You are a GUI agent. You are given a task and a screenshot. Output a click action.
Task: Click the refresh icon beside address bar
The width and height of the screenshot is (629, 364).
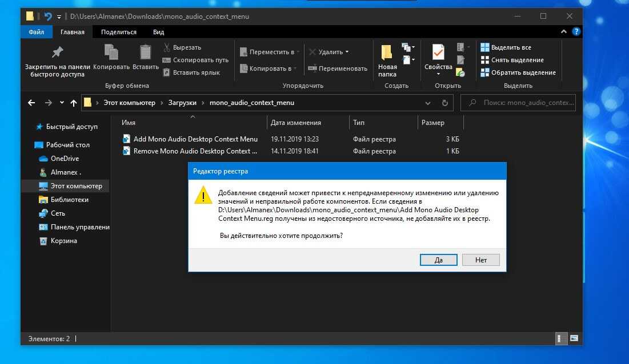[x=445, y=103]
